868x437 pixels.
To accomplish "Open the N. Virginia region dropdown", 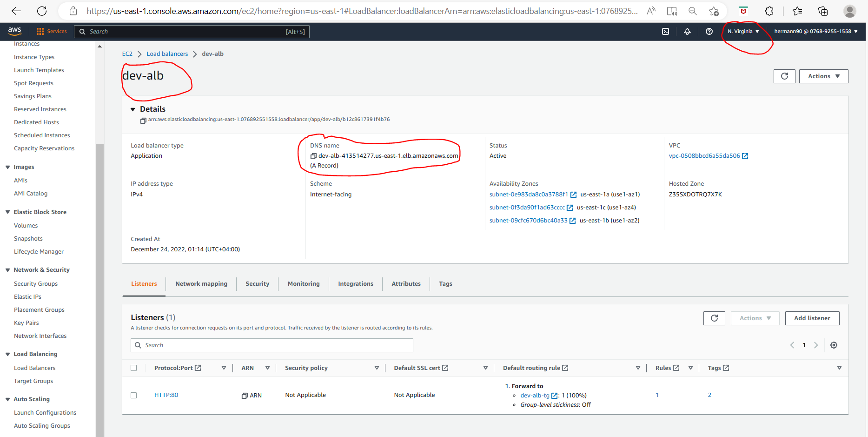I will pos(743,31).
